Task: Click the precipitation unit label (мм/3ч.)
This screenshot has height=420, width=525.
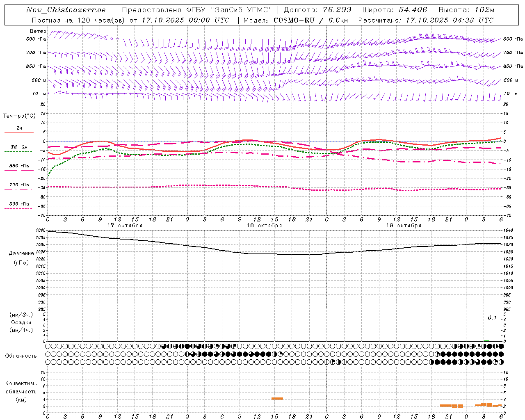Action: coord(21,315)
